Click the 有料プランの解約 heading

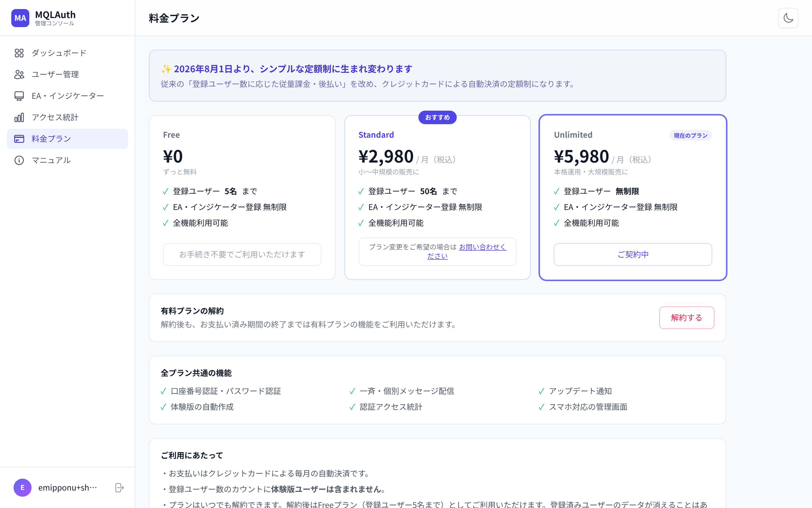(x=192, y=311)
